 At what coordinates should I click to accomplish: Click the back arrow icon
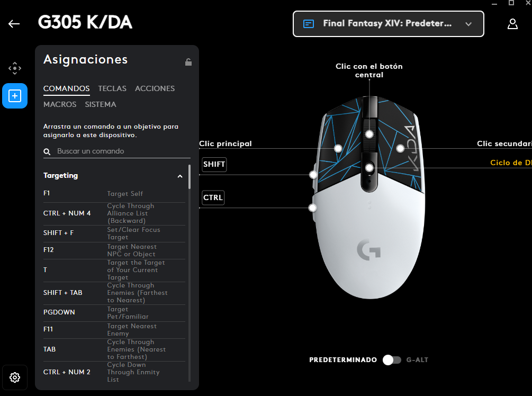point(14,24)
